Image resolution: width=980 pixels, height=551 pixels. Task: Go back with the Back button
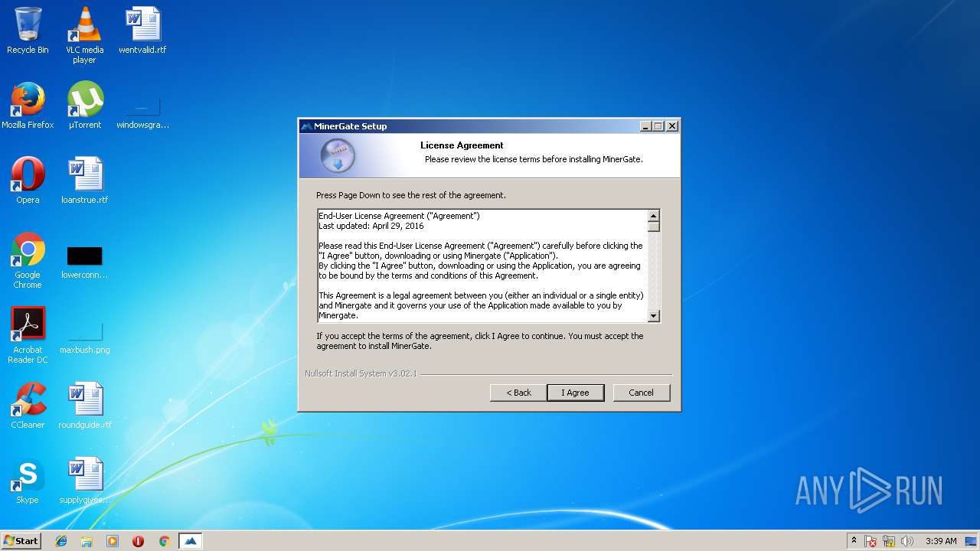coord(518,393)
